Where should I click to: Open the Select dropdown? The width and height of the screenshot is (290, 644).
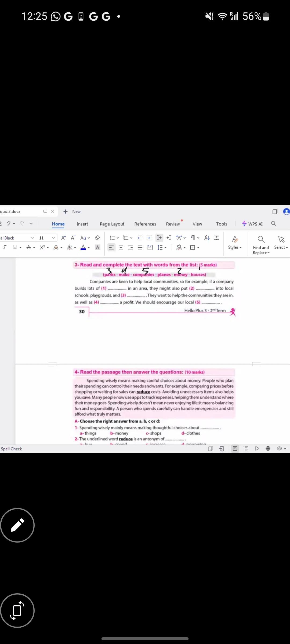pyautogui.click(x=281, y=243)
